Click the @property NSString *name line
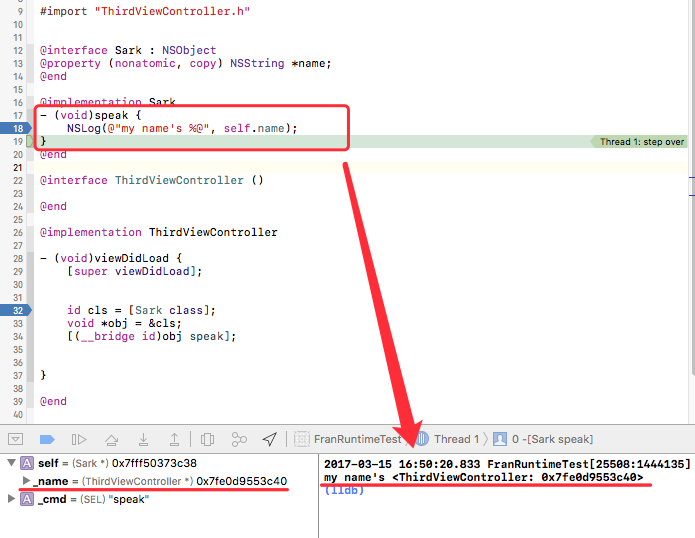The width and height of the screenshot is (695, 538). [x=185, y=63]
